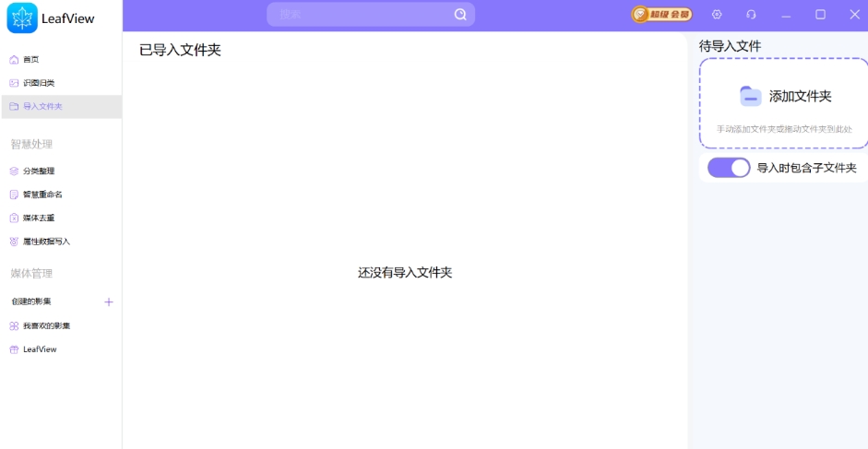Click the 手动添加文件夹或拖动文件夹到此处 hint
Image resolution: width=868 pixels, height=449 pixels.
tap(784, 129)
